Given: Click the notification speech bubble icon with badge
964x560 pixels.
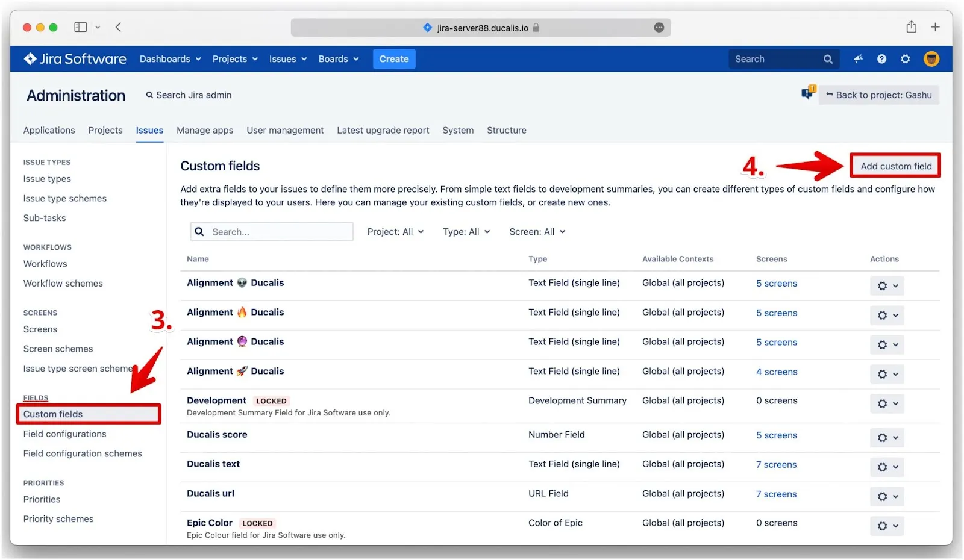Looking at the screenshot, I should pyautogui.click(x=807, y=93).
